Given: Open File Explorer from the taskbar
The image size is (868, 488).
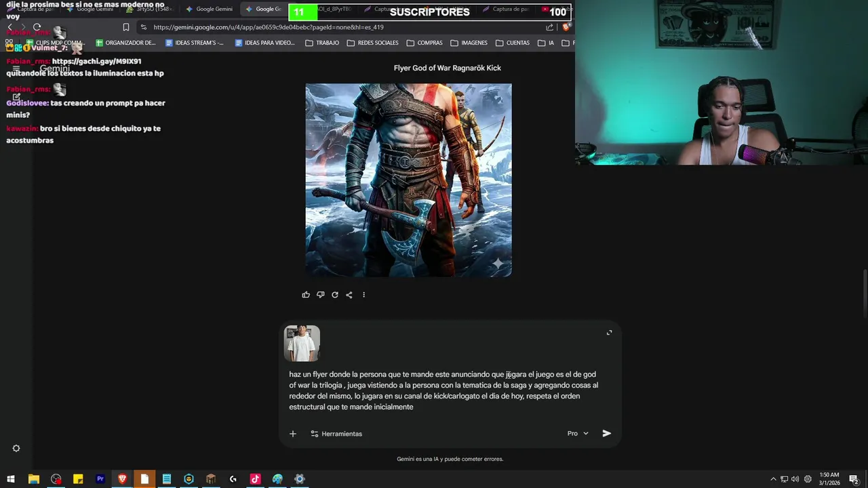Looking at the screenshot, I should 33,479.
